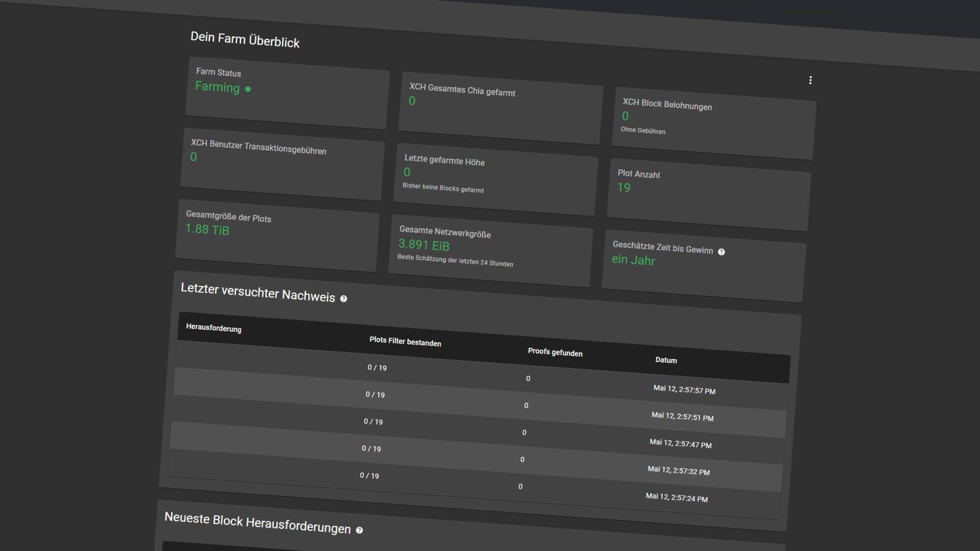Click the green Farming status dot
Viewport: 980px width, 551px height.
click(x=248, y=89)
